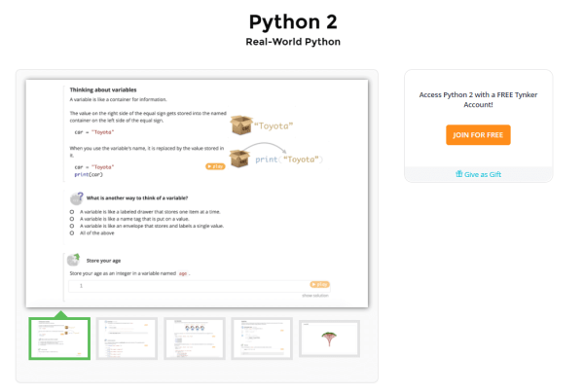Screen dimensions: 584x392
Task: Click the show solution link
Action: pos(315,295)
